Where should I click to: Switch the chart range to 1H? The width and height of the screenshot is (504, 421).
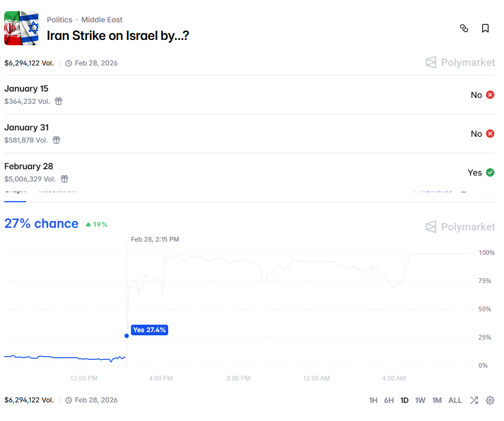point(373,400)
